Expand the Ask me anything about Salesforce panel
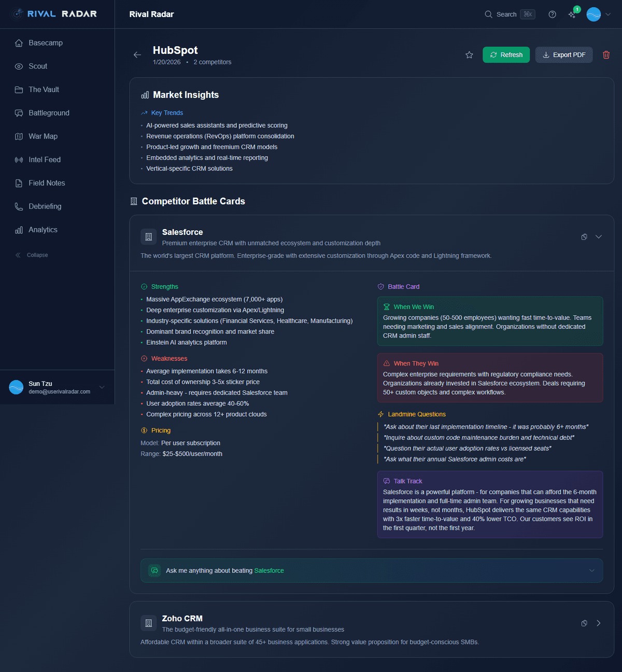The image size is (622, 672). [x=591, y=571]
